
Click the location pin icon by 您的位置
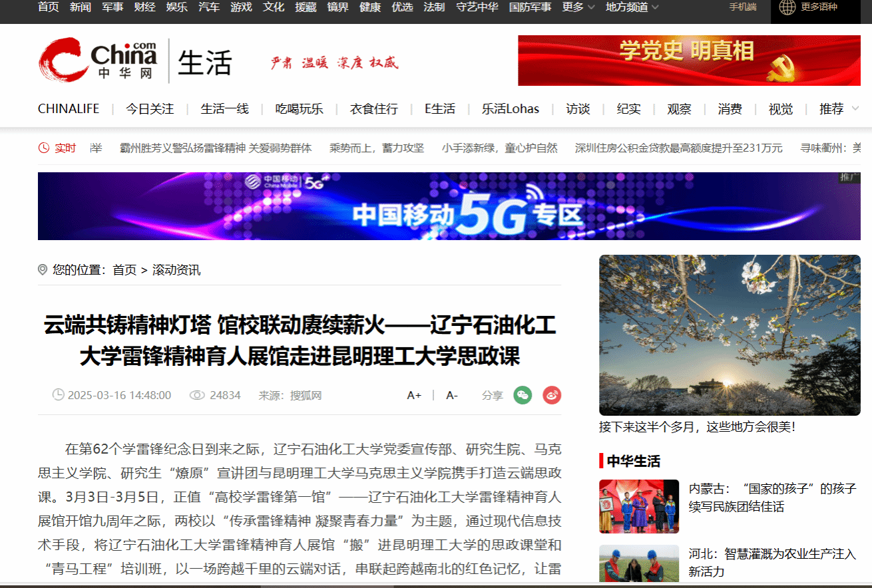coord(43,270)
